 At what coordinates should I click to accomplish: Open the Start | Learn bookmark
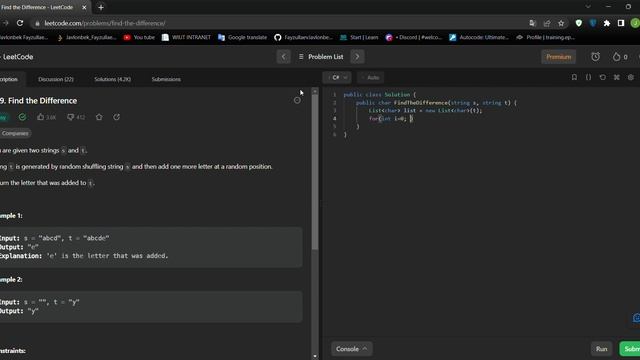pos(359,37)
